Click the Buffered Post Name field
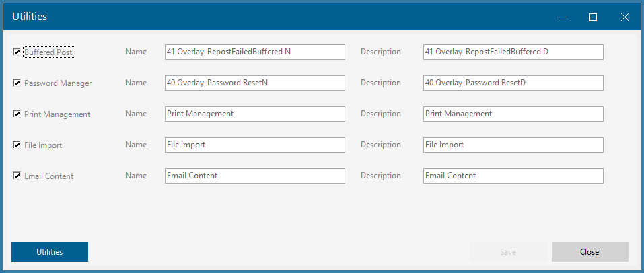This screenshot has width=644, height=273. coord(254,52)
